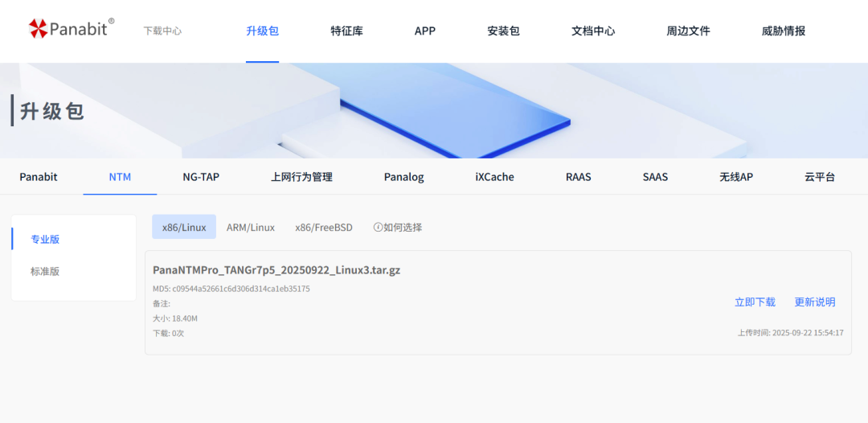Select the NG-TAP product tab
The height and width of the screenshot is (423, 868).
coord(201,177)
